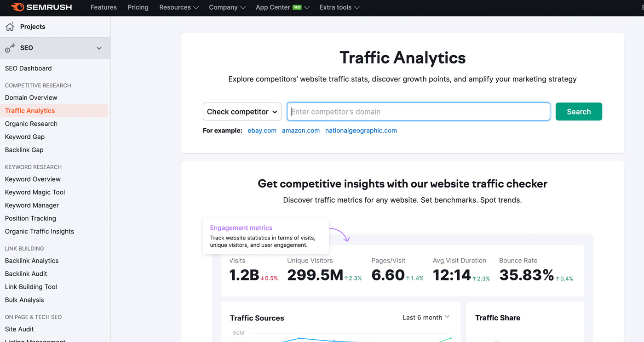Click the Bounce Rate value 35.83%
This screenshot has width=644, height=342.
(527, 275)
